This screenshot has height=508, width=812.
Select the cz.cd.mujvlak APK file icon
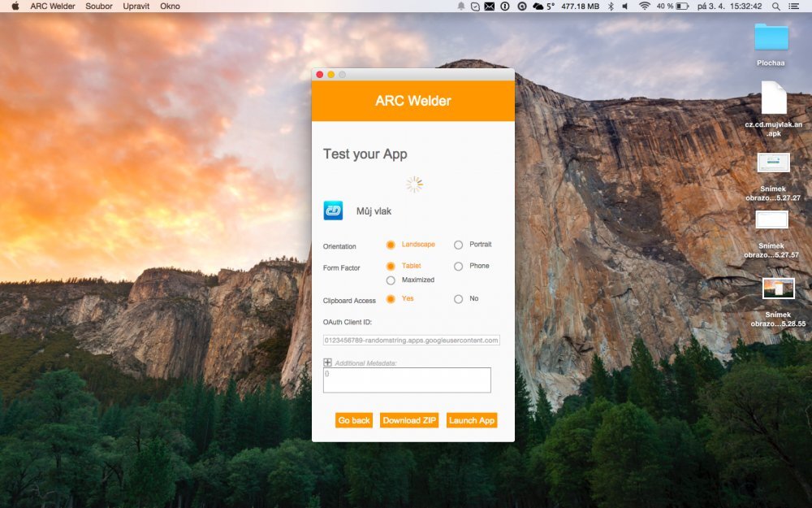click(773, 98)
